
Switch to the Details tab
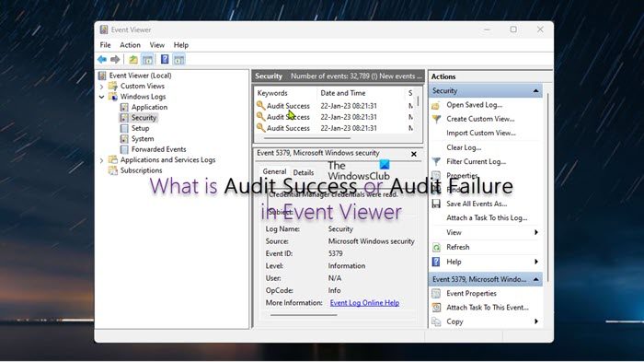[x=304, y=173]
